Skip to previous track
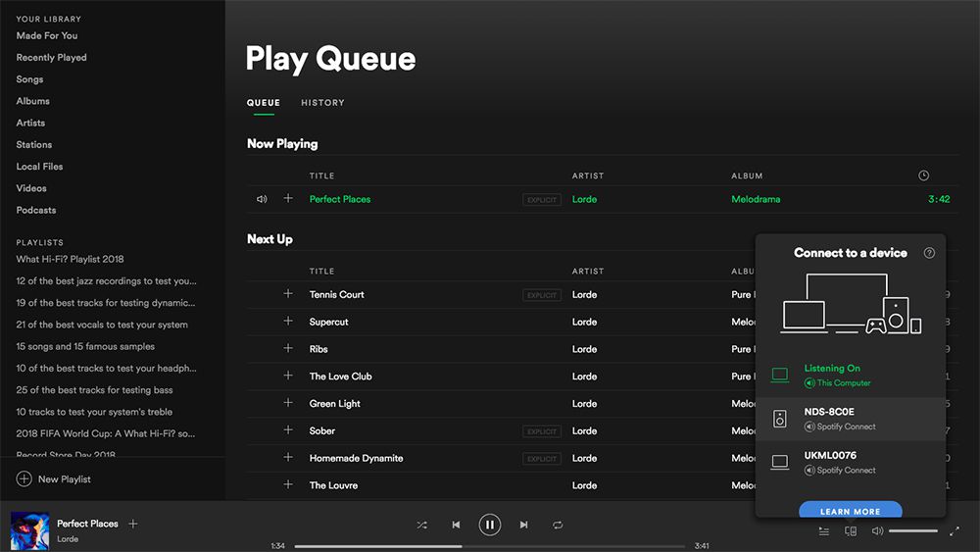 (457, 526)
